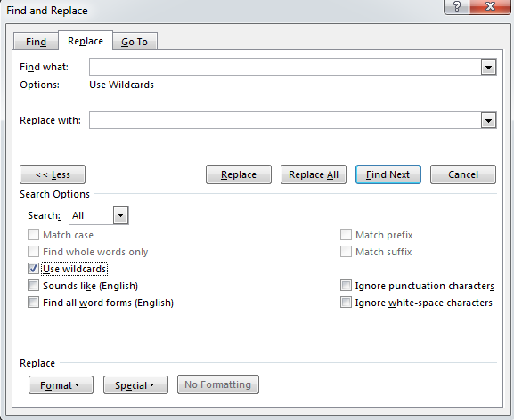This screenshot has width=514, height=420.
Task: Expand the Replace with dropdown arrow
Action: 488,120
